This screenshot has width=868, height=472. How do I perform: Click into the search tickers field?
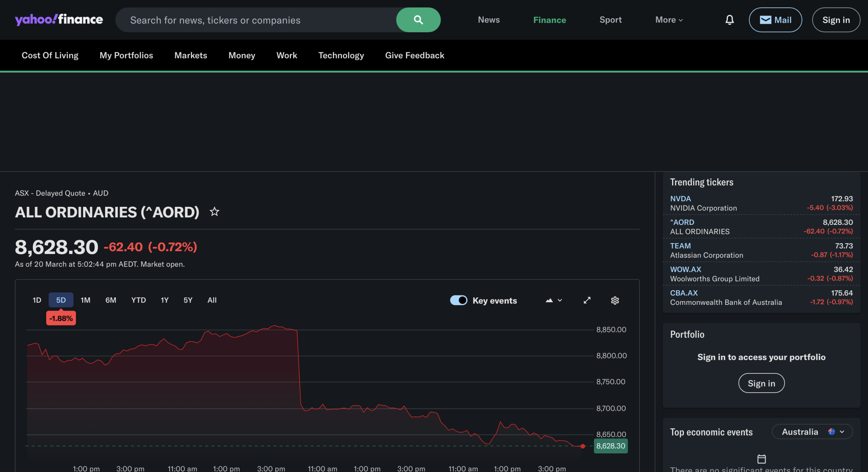coord(256,20)
